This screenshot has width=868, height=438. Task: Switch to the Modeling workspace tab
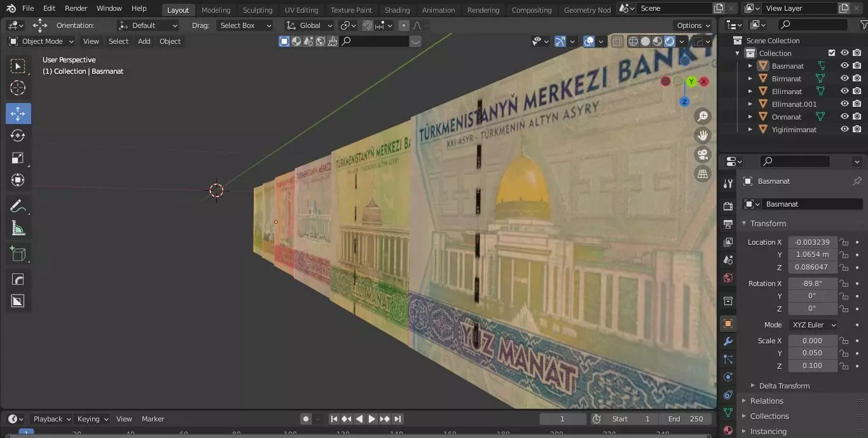(216, 10)
